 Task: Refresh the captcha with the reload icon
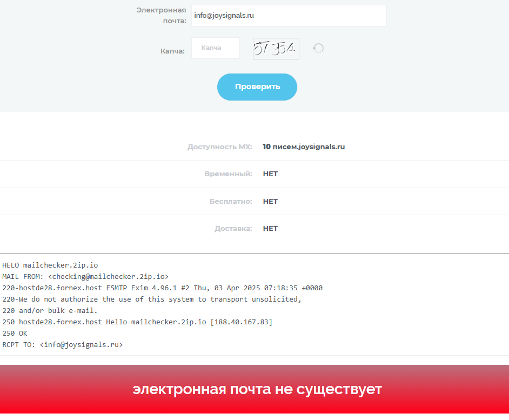pos(318,49)
